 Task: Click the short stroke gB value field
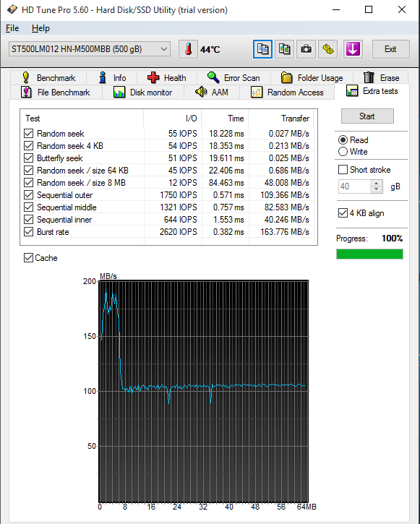(354, 186)
